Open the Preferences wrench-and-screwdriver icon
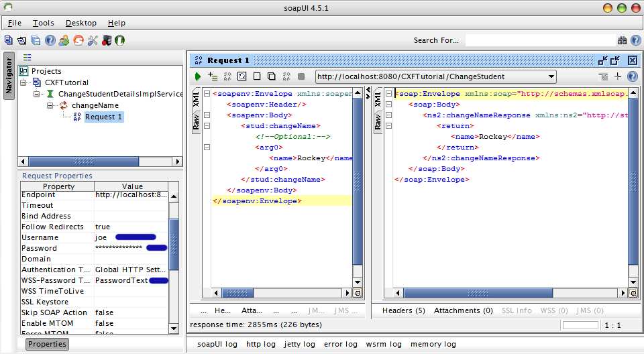 point(92,40)
